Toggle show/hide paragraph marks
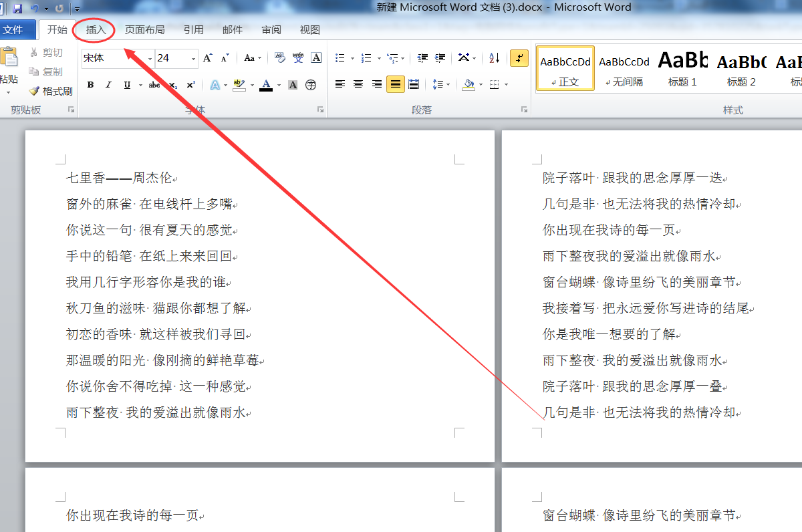This screenshot has height=532, width=802. (x=519, y=58)
